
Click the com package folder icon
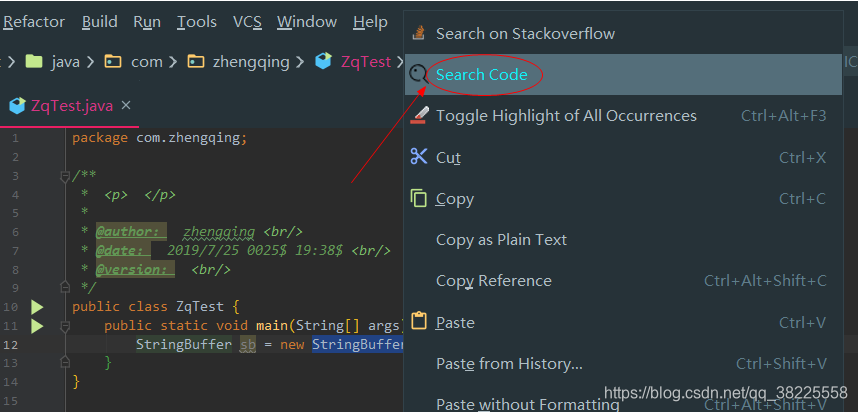[113, 61]
